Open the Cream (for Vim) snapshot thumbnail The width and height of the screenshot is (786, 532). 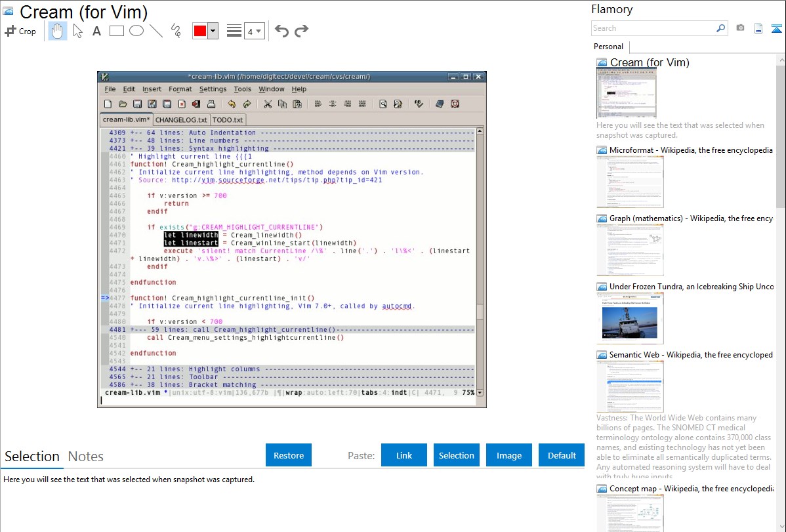[x=626, y=93]
